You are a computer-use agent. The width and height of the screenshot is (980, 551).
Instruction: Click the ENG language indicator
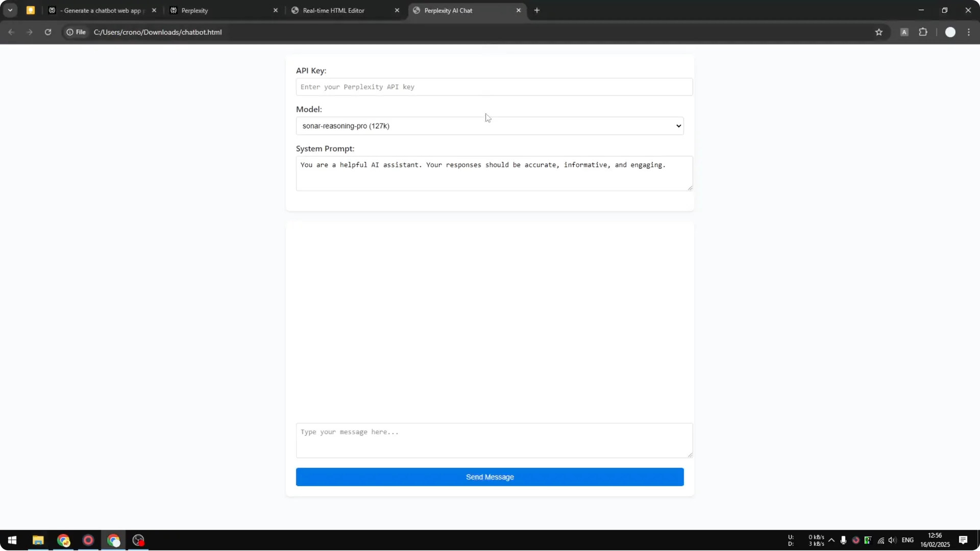click(909, 540)
